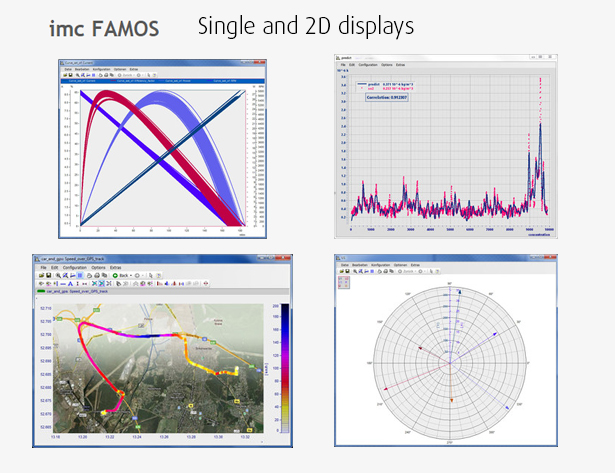Click open-folder icon in GPS track window
Viewport: 615px width, 473px height.
41,275
